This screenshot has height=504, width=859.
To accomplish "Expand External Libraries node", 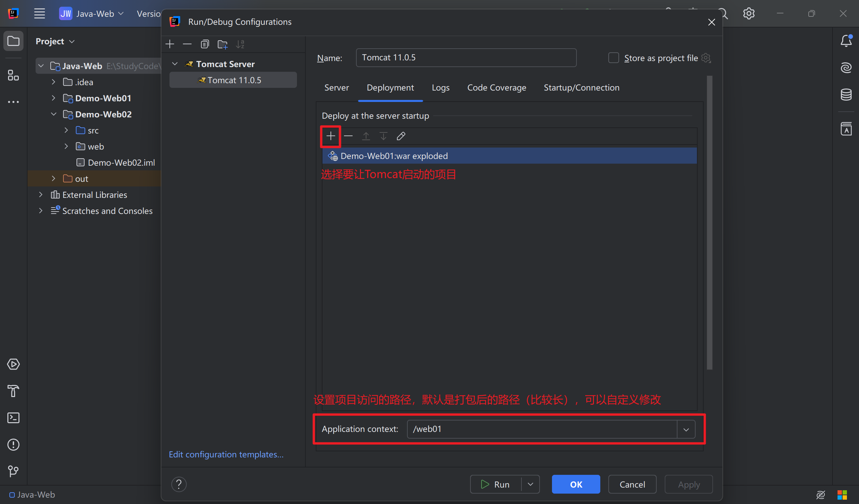I will (x=41, y=194).
